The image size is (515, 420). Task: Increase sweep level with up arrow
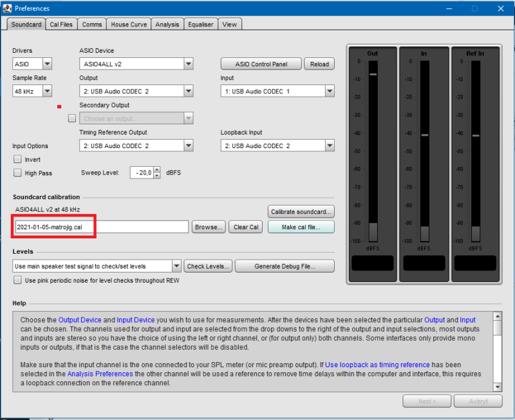point(157,169)
